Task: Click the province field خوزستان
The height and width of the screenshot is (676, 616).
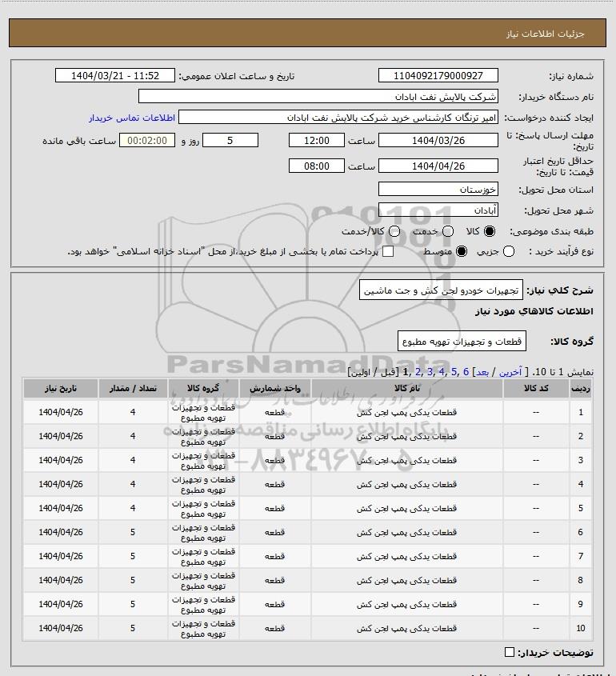Action: click(x=438, y=190)
